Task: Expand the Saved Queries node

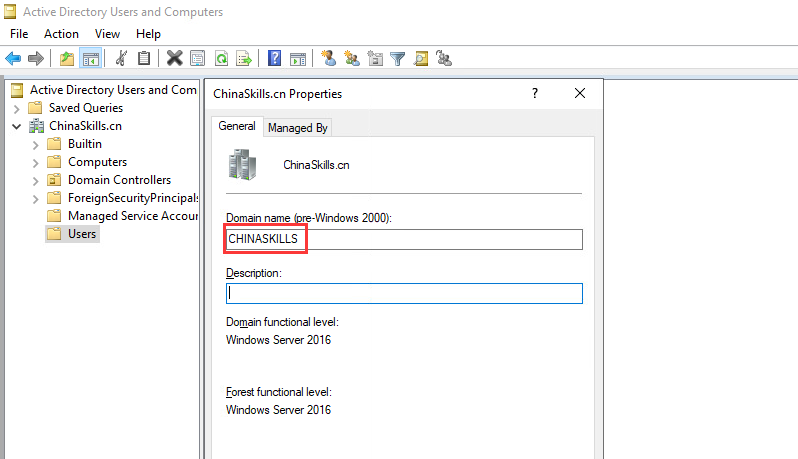Action: (17, 108)
